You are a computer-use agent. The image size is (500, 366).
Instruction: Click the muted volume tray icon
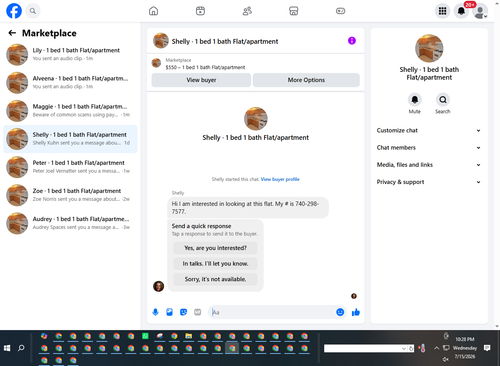click(x=446, y=359)
